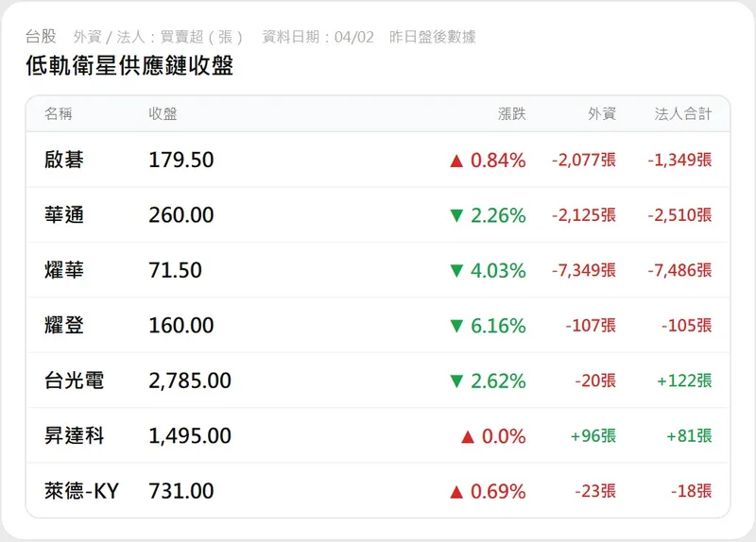756x542 pixels.
Task: Click 台光電's closing price 2,785.00
Action: (x=190, y=381)
